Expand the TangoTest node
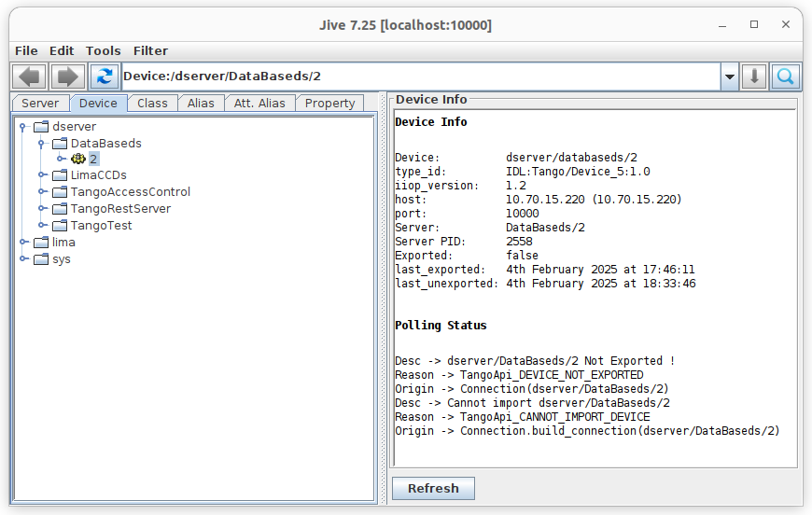The image size is (812, 515). pyautogui.click(x=41, y=225)
